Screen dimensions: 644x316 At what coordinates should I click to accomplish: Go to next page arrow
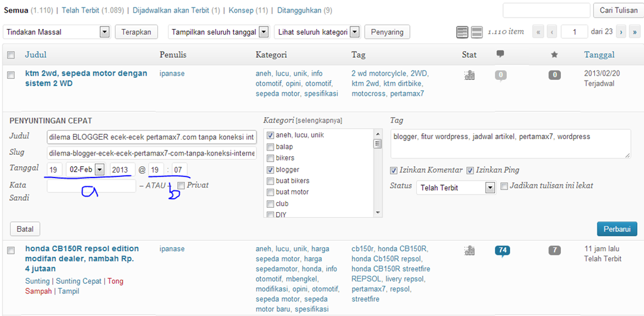pyautogui.click(x=621, y=32)
